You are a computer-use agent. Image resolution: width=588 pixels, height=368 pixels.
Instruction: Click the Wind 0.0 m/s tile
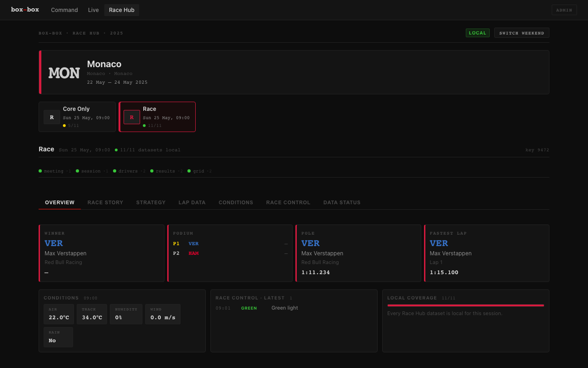pos(163,314)
